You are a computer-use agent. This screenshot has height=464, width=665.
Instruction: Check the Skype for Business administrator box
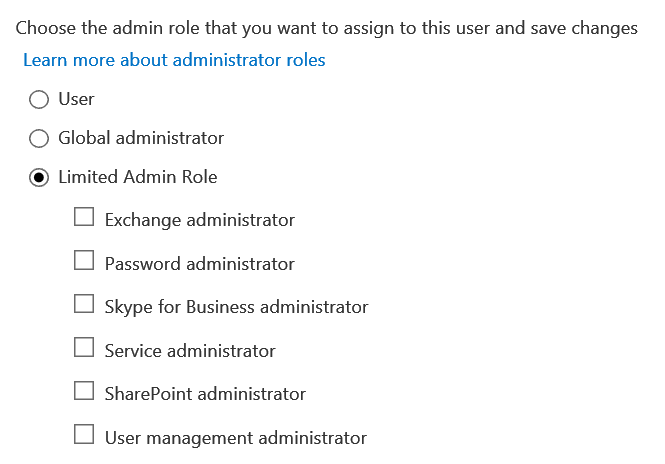pos(85,304)
